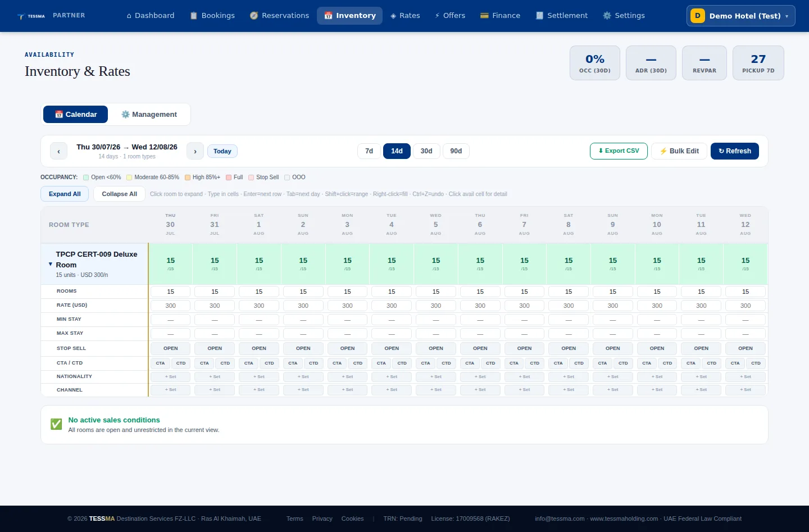Open Bulk Edit
The height and width of the screenshot is (532, 809).
tap(679, 151)
